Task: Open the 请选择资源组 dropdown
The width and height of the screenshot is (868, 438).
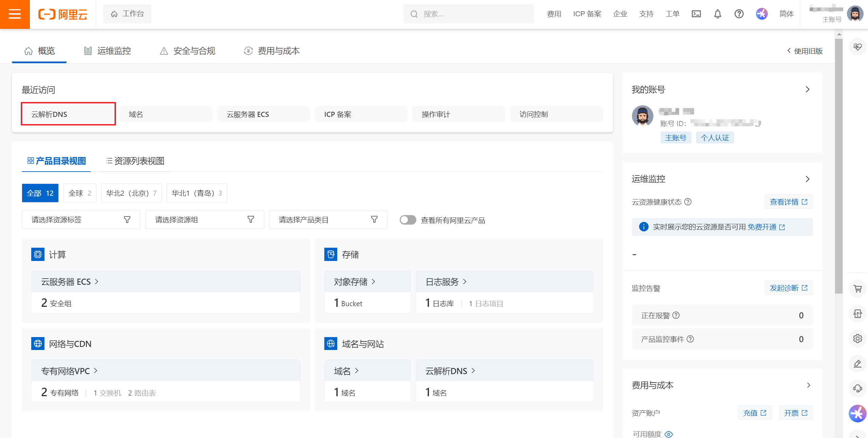Action: pyautogui.click(x=205, y=220)
